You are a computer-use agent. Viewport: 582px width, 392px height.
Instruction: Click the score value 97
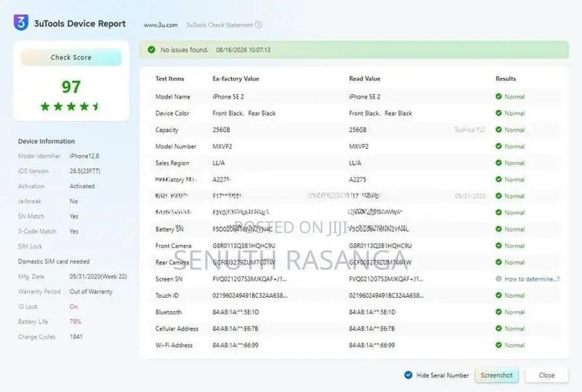71,86
